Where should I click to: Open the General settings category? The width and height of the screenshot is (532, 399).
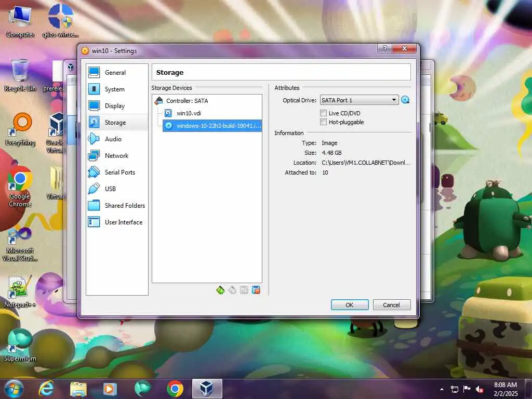pyautogui.click(x=117, y=72)
